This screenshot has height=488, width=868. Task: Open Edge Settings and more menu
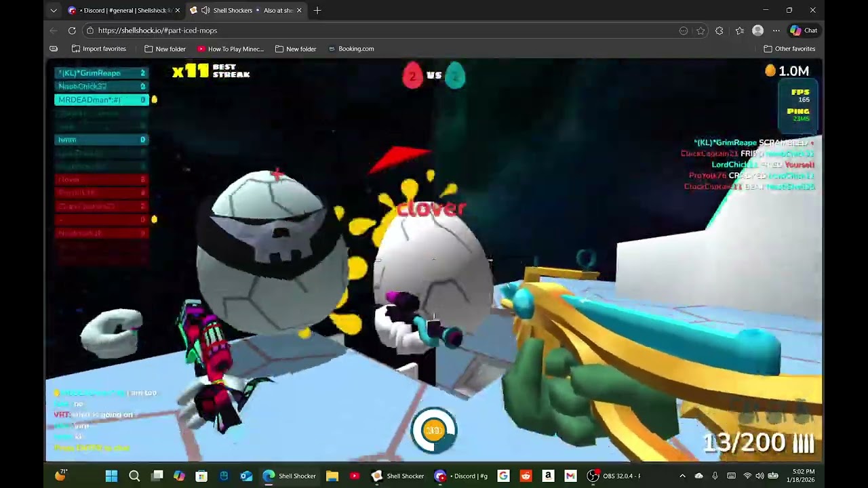[x=776, y=30]
